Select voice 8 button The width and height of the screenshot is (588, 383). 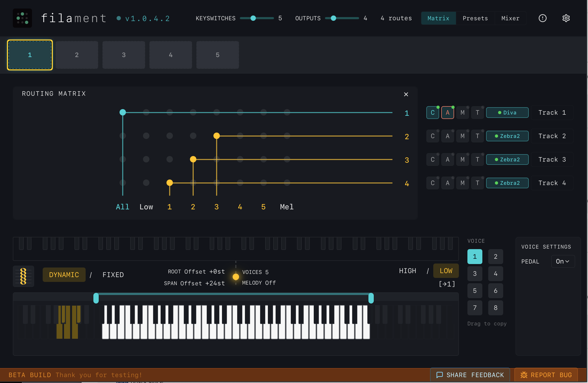coord(495,308)
